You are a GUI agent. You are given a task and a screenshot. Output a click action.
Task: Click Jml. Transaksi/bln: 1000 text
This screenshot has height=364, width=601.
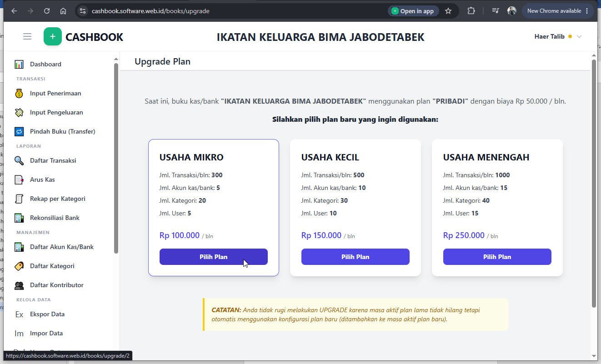pos(476,175)
